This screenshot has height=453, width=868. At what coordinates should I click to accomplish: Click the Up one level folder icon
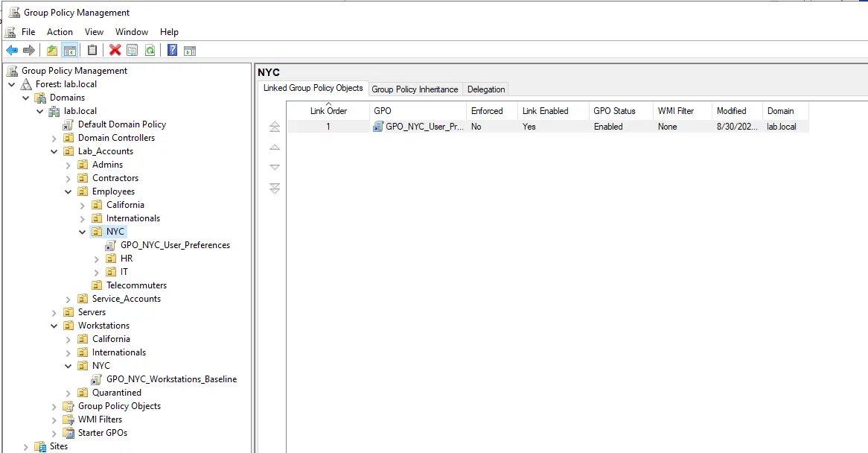pos(51,51)
